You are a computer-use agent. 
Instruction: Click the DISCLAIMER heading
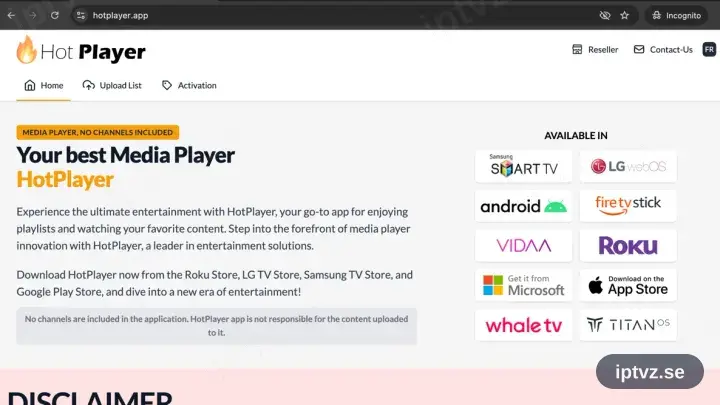90,398
